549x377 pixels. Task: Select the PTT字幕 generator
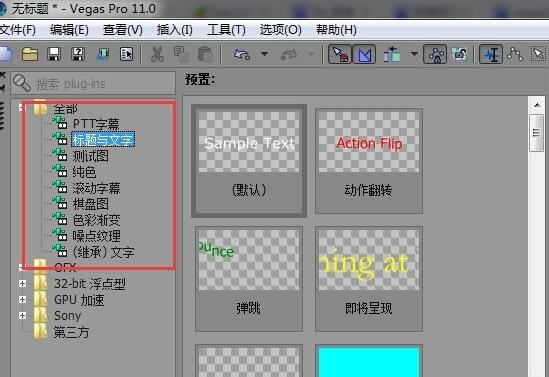tap(96, 124)
